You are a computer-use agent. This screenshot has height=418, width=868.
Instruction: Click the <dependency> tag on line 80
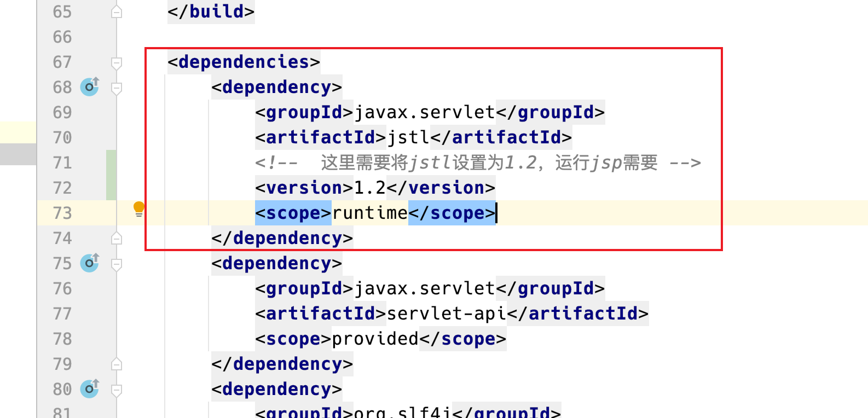[276, 389]
